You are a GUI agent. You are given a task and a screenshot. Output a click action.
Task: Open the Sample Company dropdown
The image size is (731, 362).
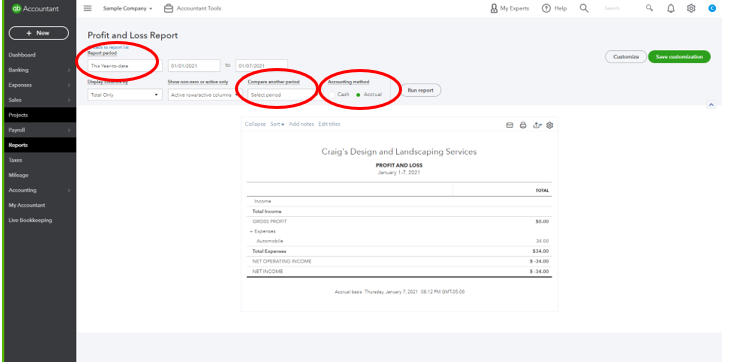(128, 8)
